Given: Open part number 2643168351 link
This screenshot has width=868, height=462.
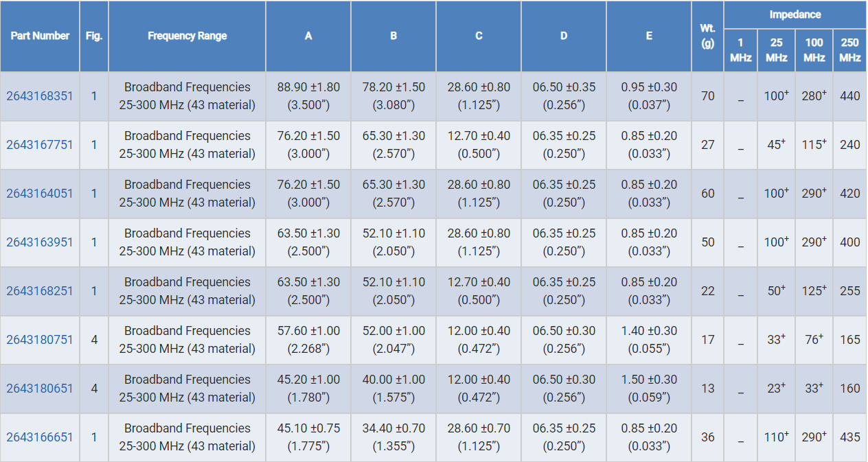Looking at the screenshot, I should 39,96.
